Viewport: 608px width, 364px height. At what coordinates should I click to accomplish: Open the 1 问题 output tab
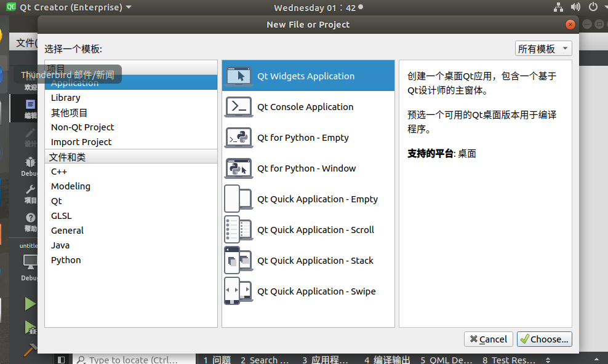(x=217, y=360)
